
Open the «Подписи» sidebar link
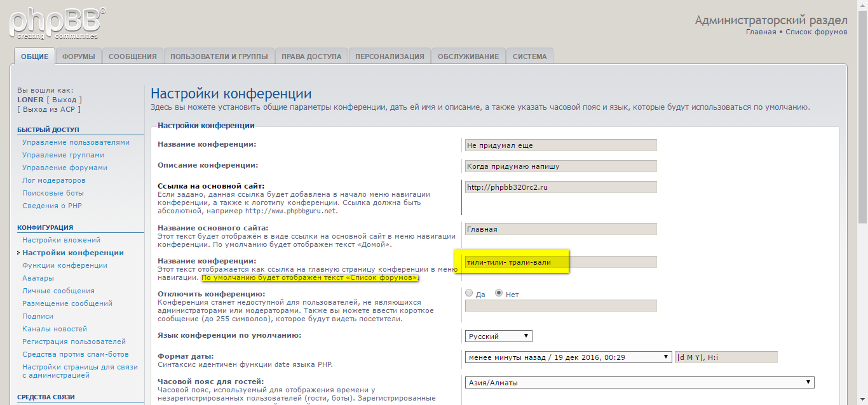(x=37, y=316)
